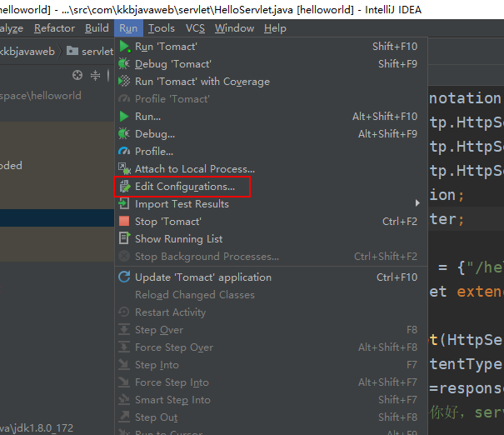Click the green Run 'Tomact' play icon
The height and width of the screenshot is (435, 504).
coord(125,47)
